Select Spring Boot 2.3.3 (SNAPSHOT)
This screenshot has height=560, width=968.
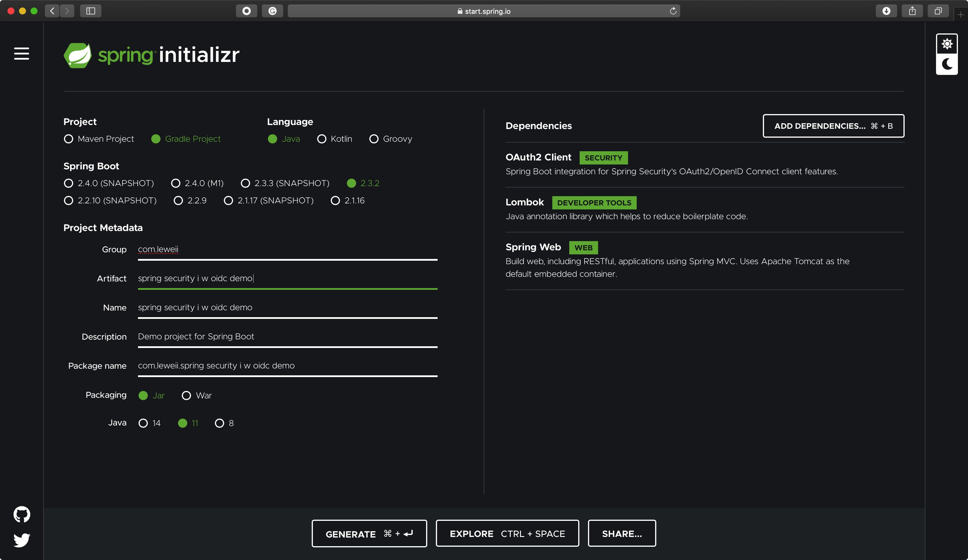(285, 183)
